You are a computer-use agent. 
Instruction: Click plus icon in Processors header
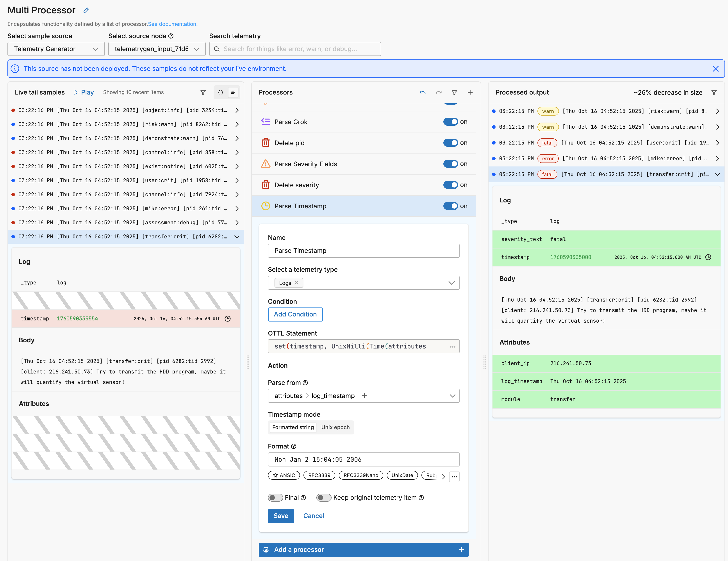point(470,92)
